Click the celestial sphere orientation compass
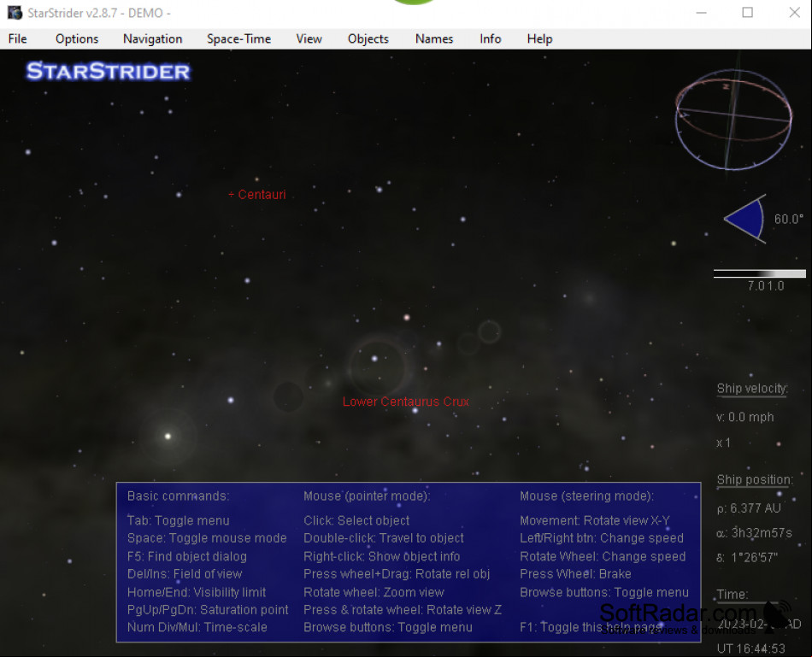The width and height of the screenshot is (812, 657). [x=733, y=120]
